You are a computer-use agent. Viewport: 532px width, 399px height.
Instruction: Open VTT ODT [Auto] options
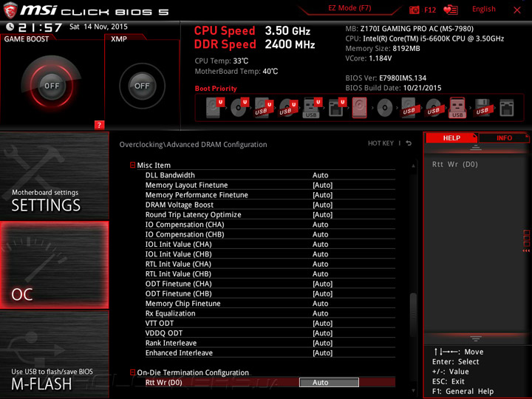[x=322, y=323]
